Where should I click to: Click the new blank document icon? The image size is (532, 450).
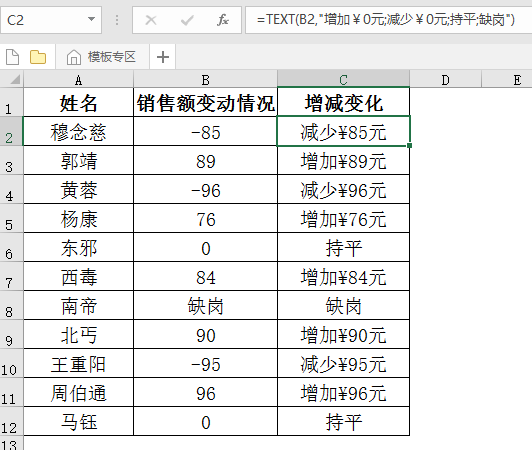pyautogui.click(x=13, y=57)
